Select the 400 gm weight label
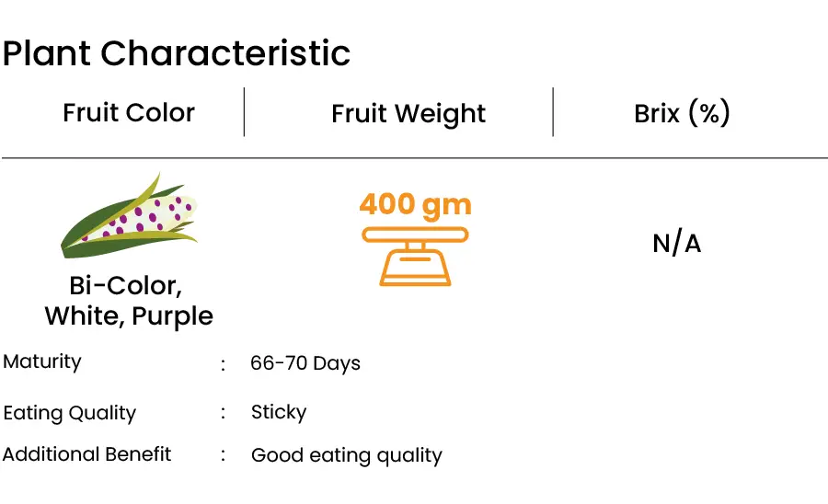 click(x=415, y=204)
